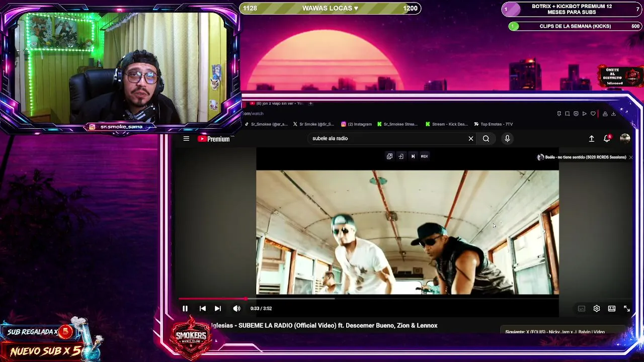Image resolution: width=644 pixels, height=362 pixels.
Task: Open the Sr Smoke X bookmark
Action: 314,124
